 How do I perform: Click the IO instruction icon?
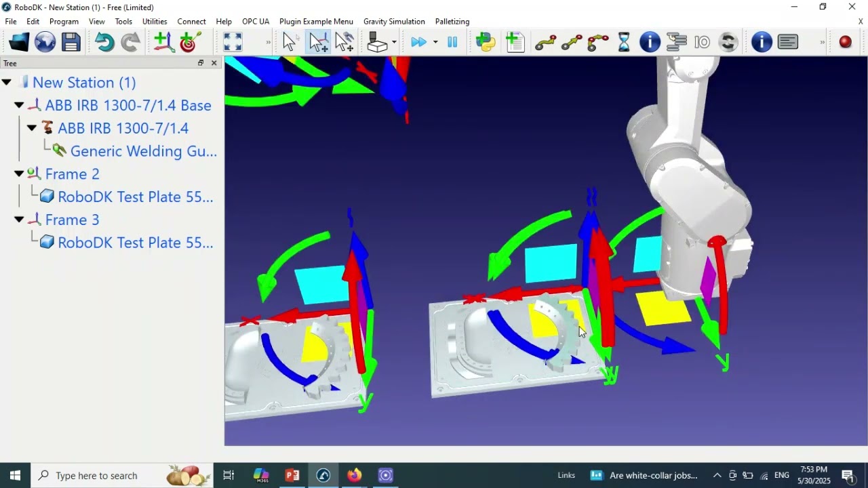[702, 43]
